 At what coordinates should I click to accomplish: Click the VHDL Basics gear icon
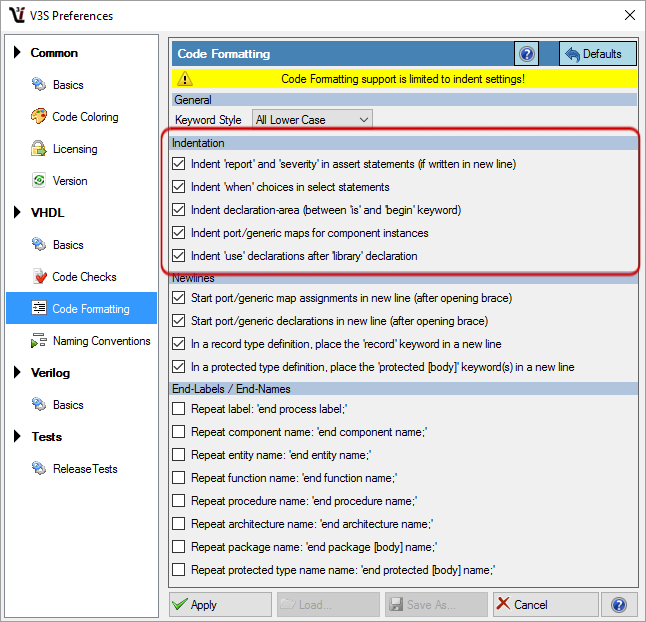pyautogui.click(x=39, y=244)
